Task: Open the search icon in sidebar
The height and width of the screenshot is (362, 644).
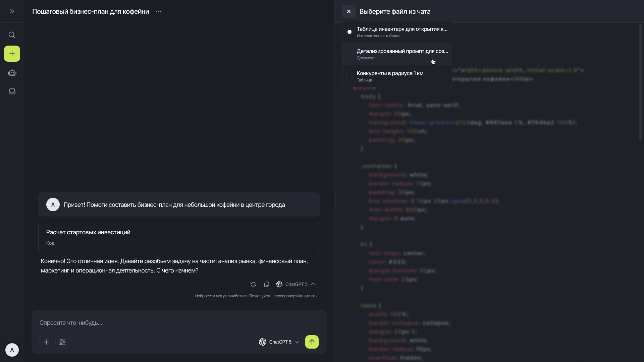Action: (12, 35)
